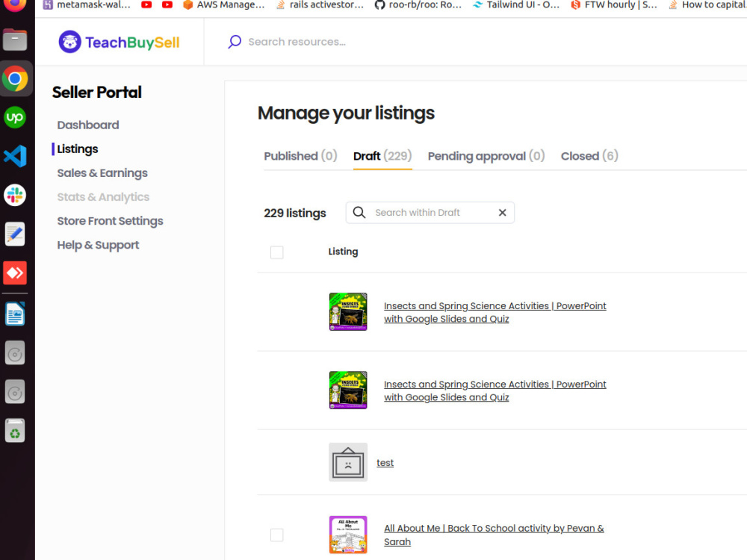Open the red AnyDesk dock icon
Screen dimensions: 747x560
15,273
